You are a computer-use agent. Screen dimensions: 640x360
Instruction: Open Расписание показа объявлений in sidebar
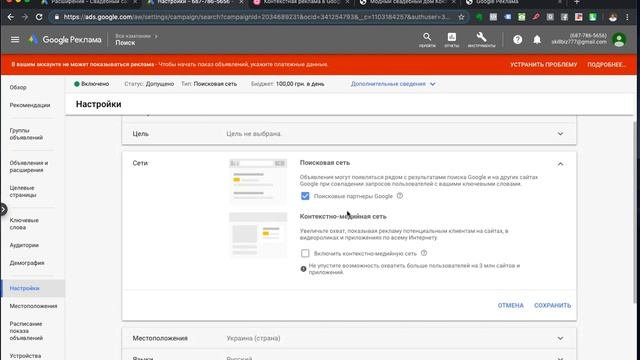click(x=26, y=331)
